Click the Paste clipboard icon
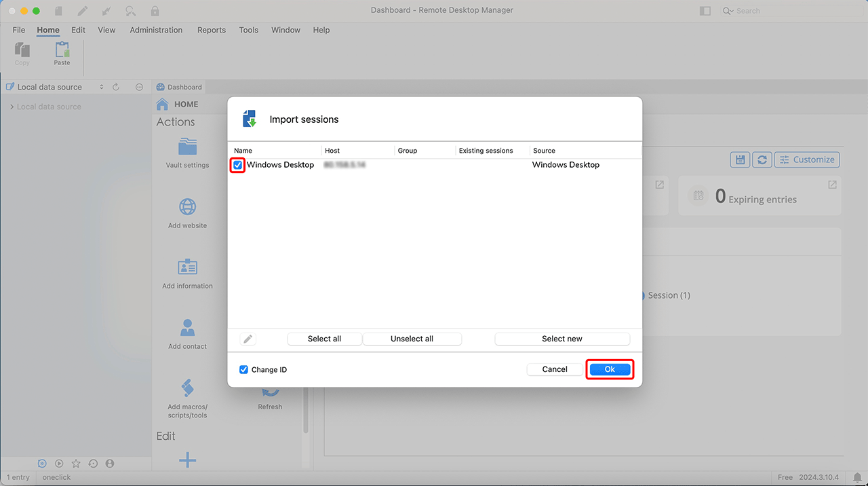This screenshot has height=486, width=868. click(x=62, y=51)
